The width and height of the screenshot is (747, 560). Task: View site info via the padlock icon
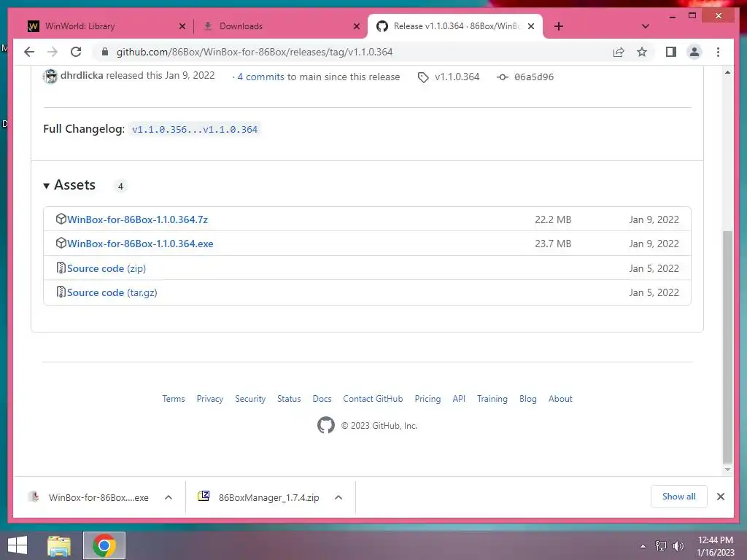(x=105, y=52)
